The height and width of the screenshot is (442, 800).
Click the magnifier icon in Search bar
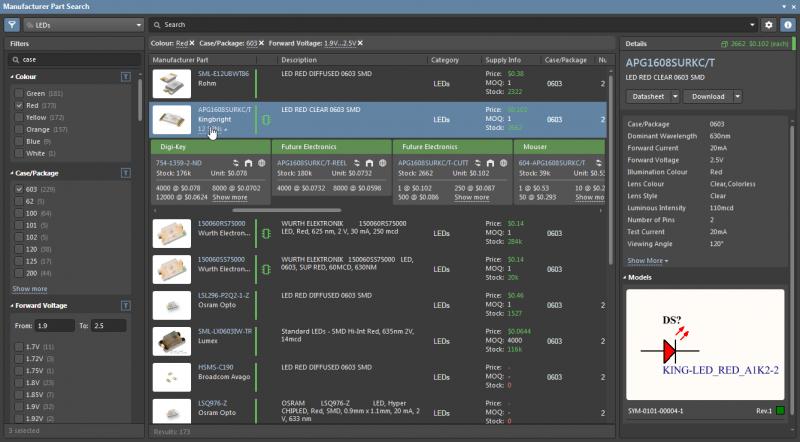(157, 24)
